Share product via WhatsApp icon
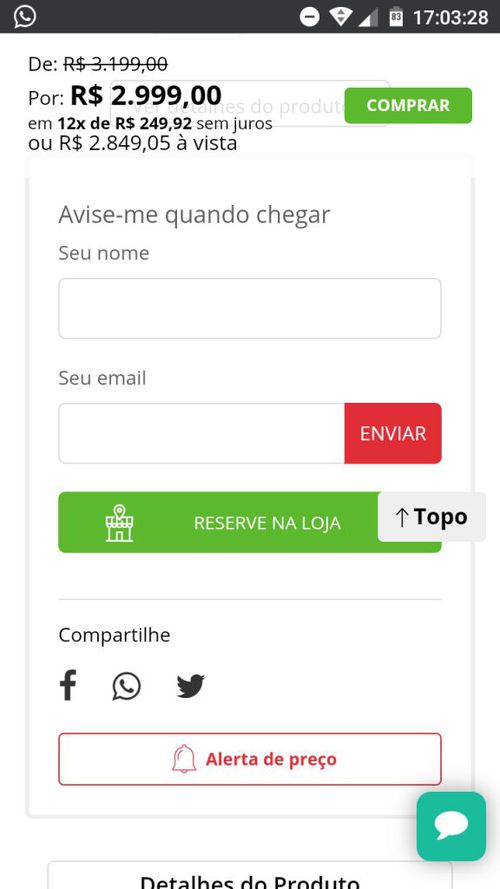 pyautogui.click(x=126, y=686)
